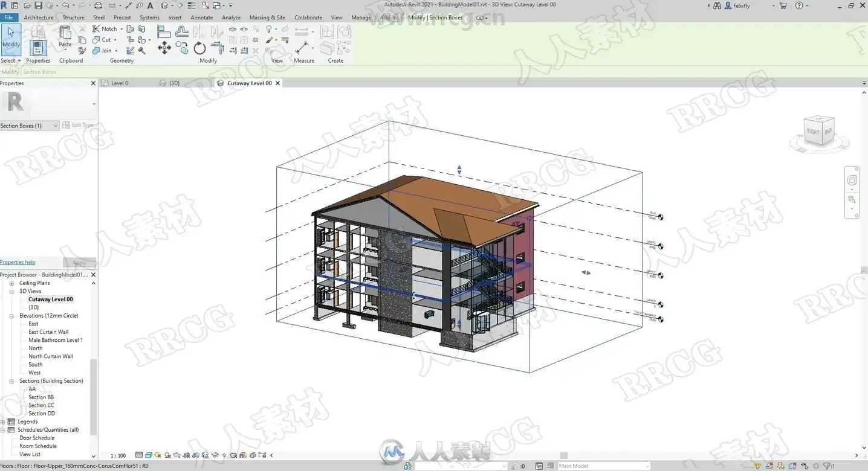Close the Properties palette
The width and height of the screenshot is (868, 471).
point(93,83)
